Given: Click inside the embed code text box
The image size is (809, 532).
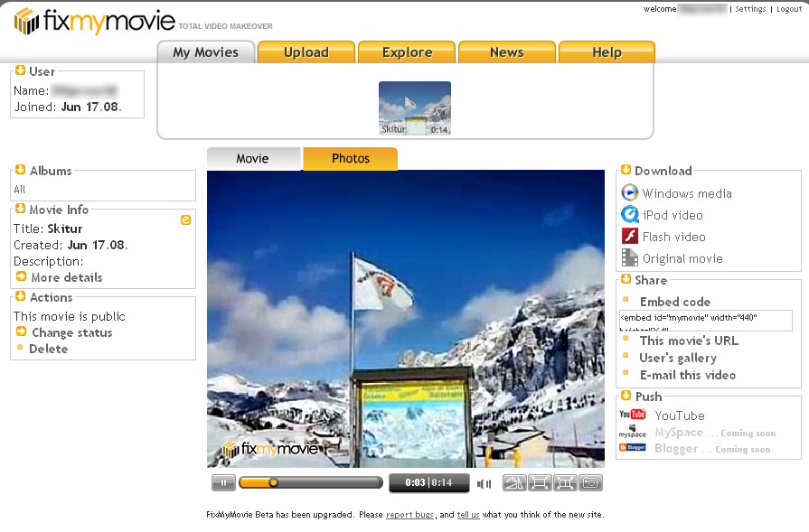Looking at the screenshot, I should coord(706,321).
